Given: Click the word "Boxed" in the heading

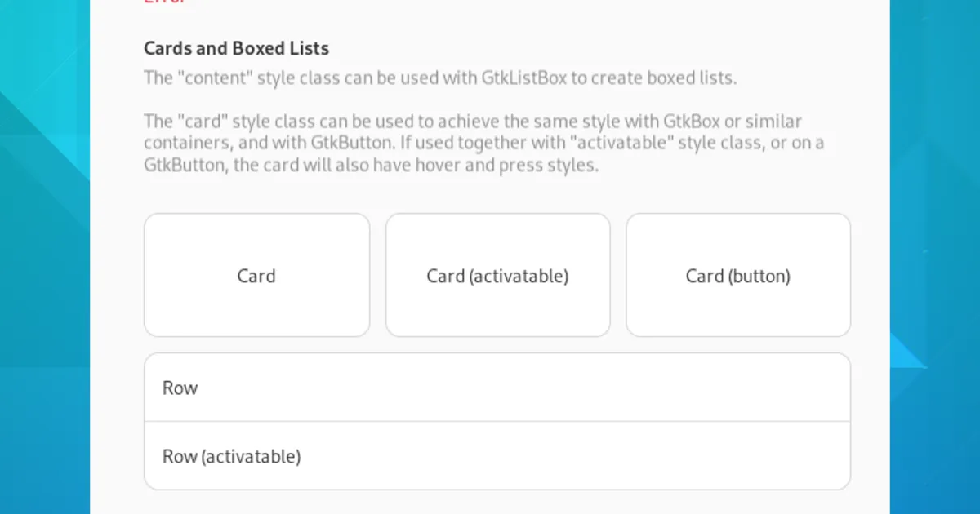Looking at the screenshot, I should pyautogui.click(x=259, y=48).
